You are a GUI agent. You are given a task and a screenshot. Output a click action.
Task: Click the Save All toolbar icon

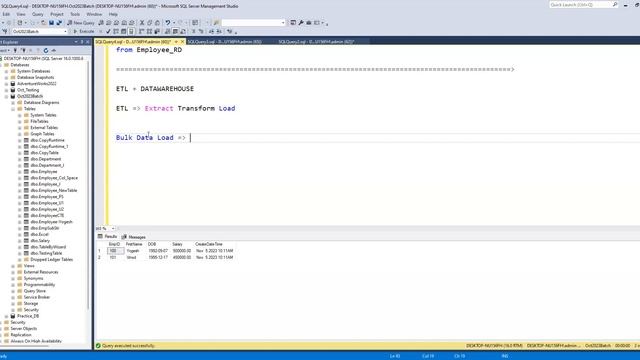point(59,23)
